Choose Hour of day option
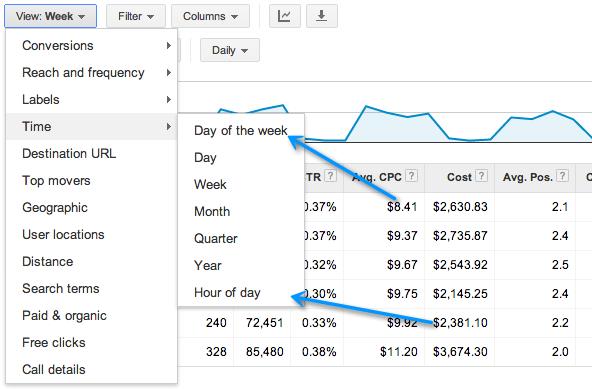The image size is (592, 389). click(241, 293)
